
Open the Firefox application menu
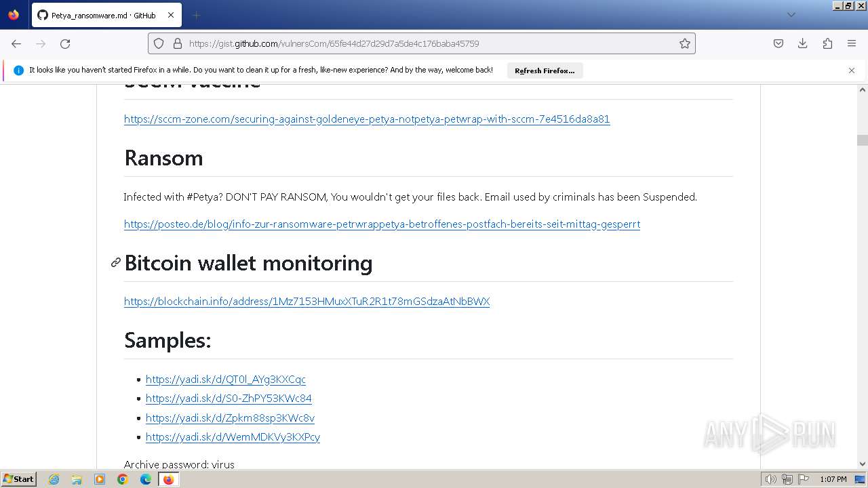click(852, 43)
